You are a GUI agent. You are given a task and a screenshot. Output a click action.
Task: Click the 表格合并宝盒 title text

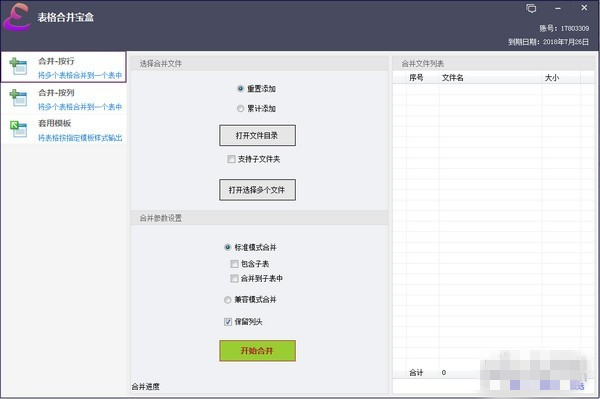click(66, 17)
